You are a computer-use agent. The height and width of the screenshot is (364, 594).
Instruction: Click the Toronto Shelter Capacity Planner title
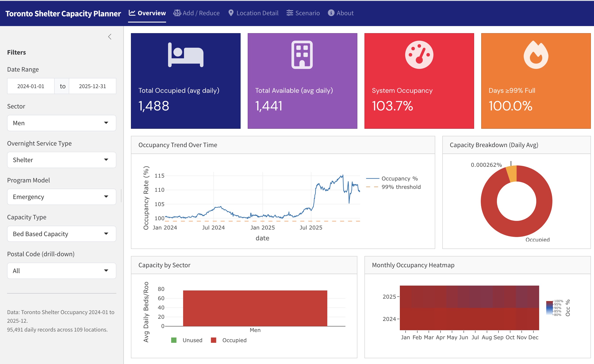(x=63, y=13)
